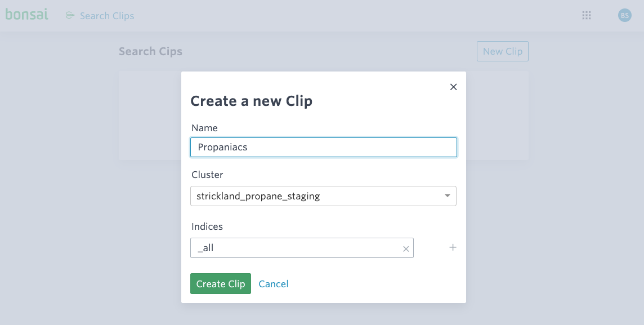The height and width of the screenshot is (325, 644).
Task: Click the clip icon beside Search Clips
Action: (69, 15)
